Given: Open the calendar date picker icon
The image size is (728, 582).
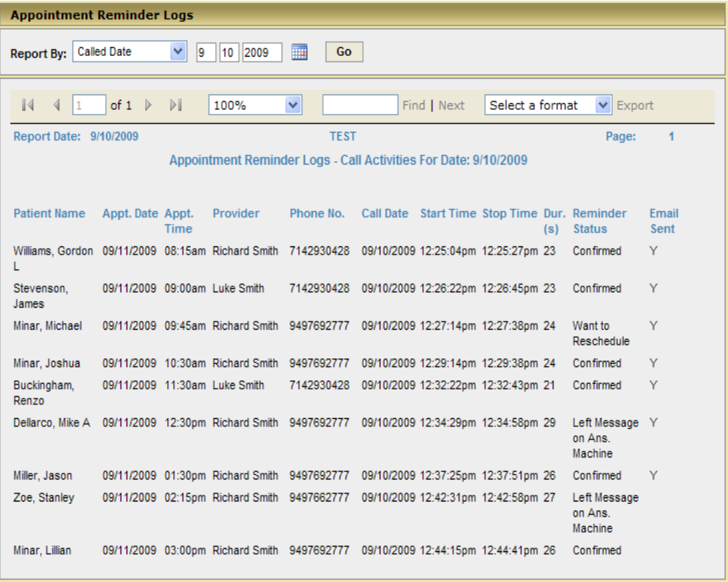Looking at the screenshot, I should tap(300, 52).
